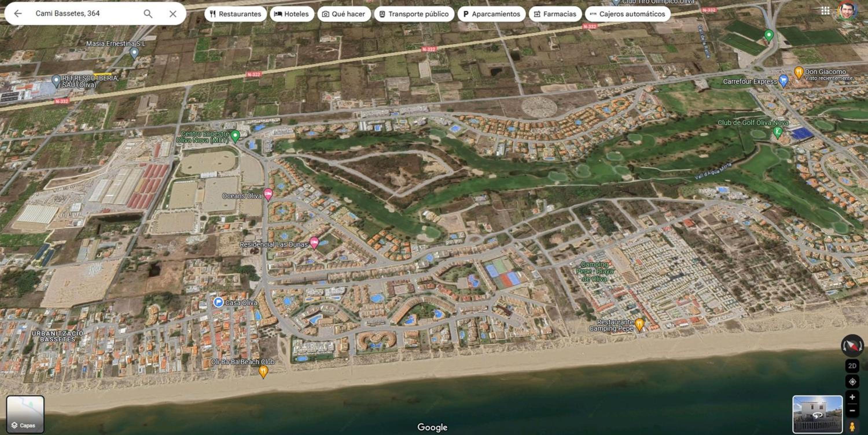Viewport: 868px width, 435px height.
Task: Click the magnifying glass search icon
Action: tap(148, 14)
